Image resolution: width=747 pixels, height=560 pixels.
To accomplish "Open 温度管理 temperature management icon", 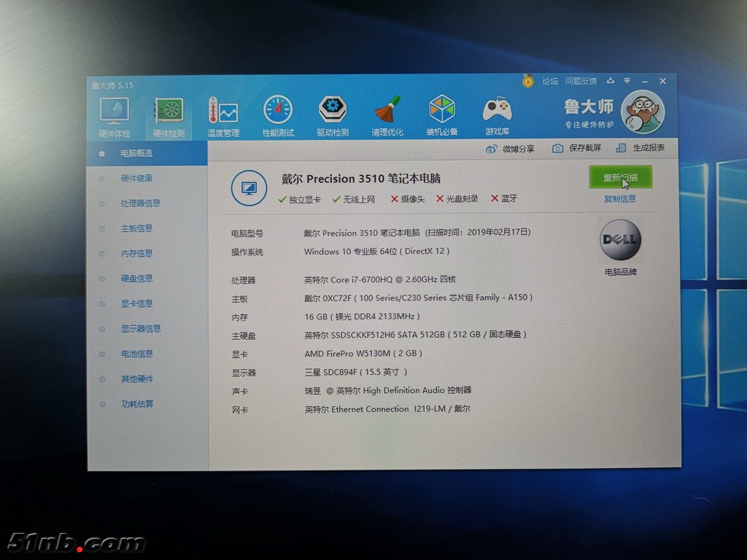I will point(223,117).
